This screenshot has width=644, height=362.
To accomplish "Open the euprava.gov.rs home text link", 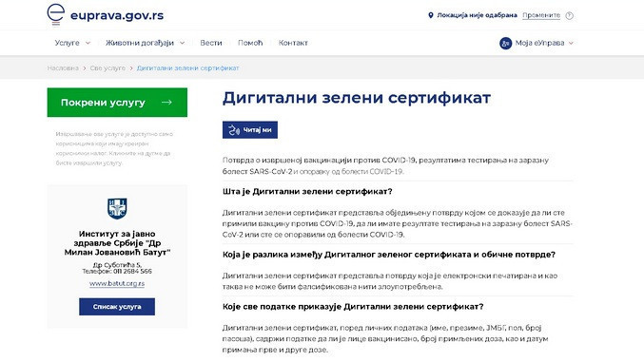I will coord(117,15).
